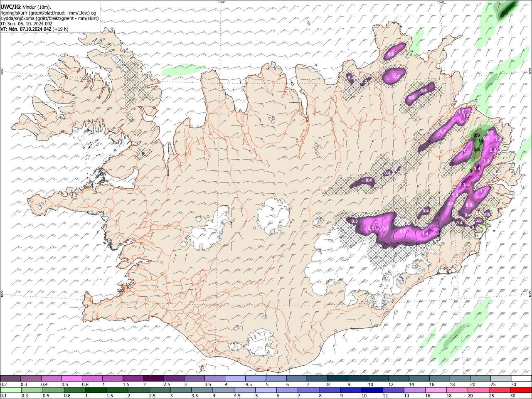Pick the blue 8 swatch in rain scale

[330, 390]
